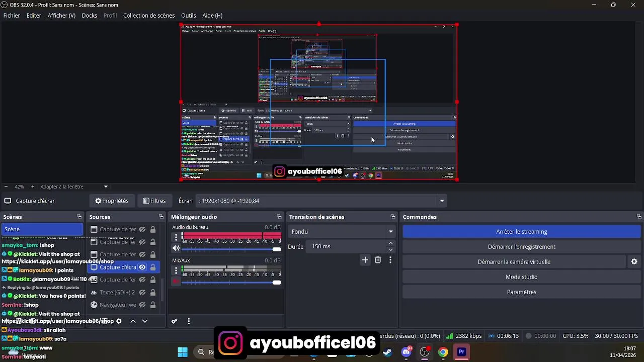This screenshot has width=644, height=362.
Task: Open the Audio du bureau three-dot menu
Action: point(176,237)
